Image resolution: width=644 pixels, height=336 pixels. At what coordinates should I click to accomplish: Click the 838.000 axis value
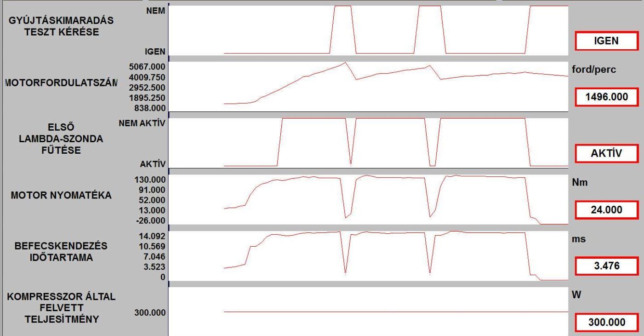pyautogui.click(x=150, y=108)
